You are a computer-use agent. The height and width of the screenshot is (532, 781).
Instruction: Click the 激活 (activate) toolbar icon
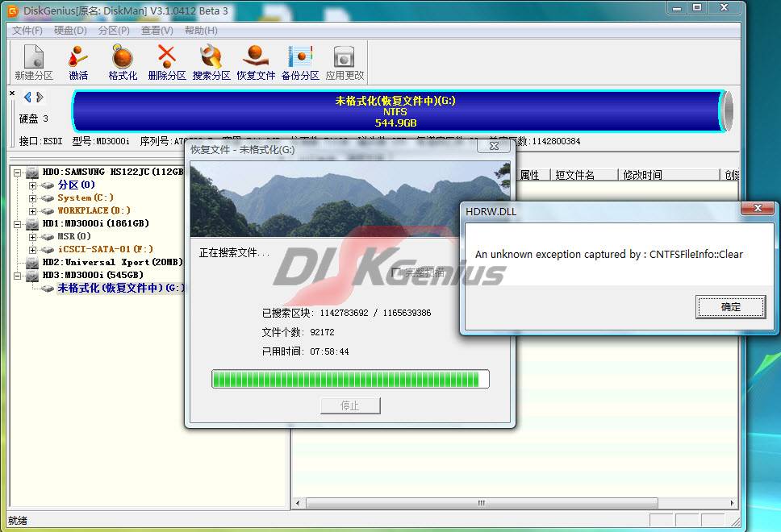click(78, 62)
